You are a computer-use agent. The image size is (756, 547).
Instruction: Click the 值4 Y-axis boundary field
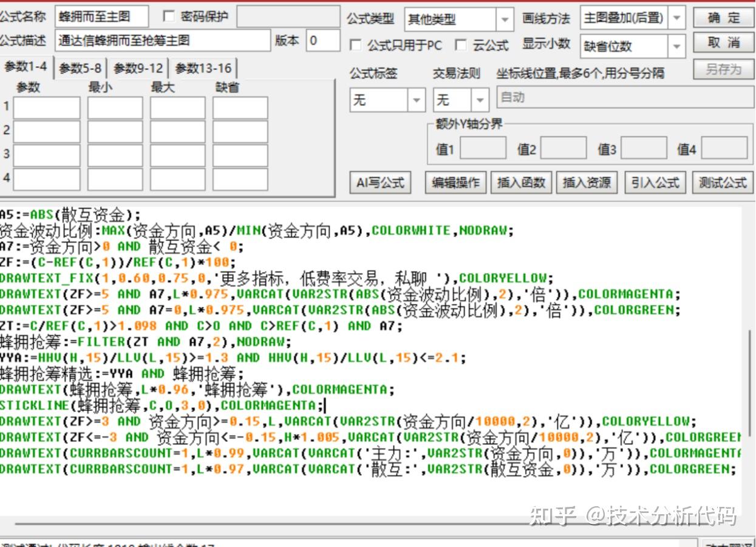724,148
